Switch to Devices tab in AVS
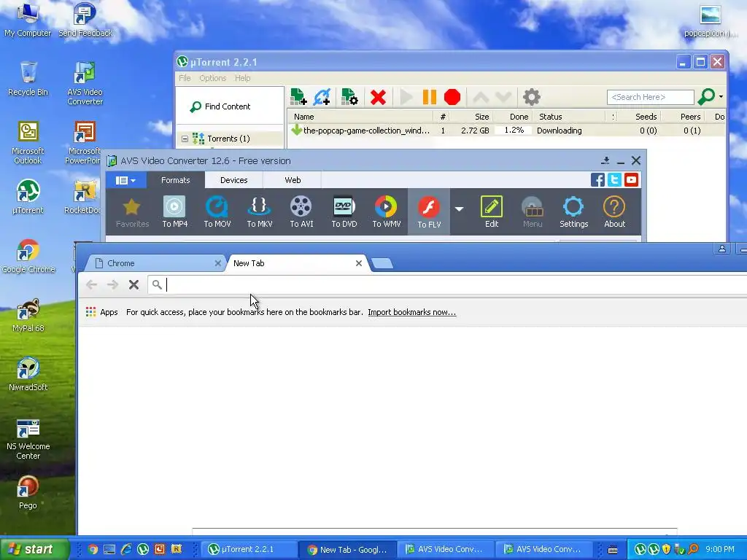 tap(233, 181)
